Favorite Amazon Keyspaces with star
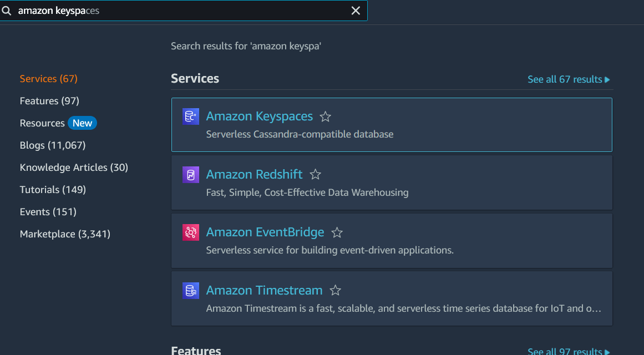The image size is (644, 355). (x=325, y=116)
